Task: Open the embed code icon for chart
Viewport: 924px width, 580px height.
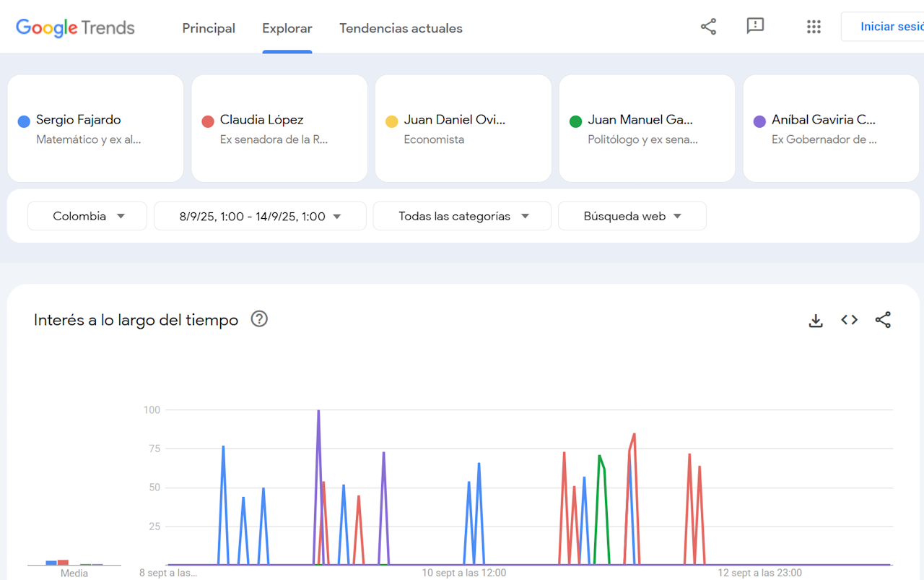Action: [x=849, y=320]
